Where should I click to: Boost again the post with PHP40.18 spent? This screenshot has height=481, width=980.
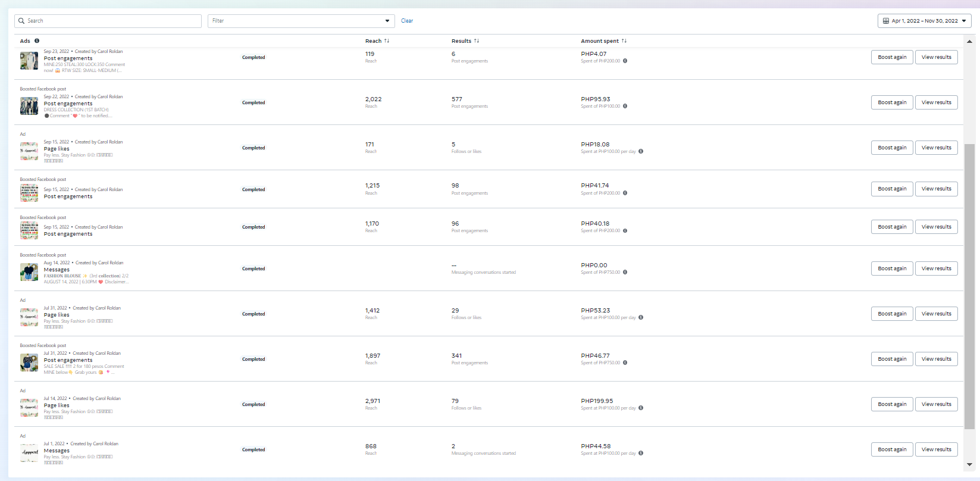click(892, 227)
